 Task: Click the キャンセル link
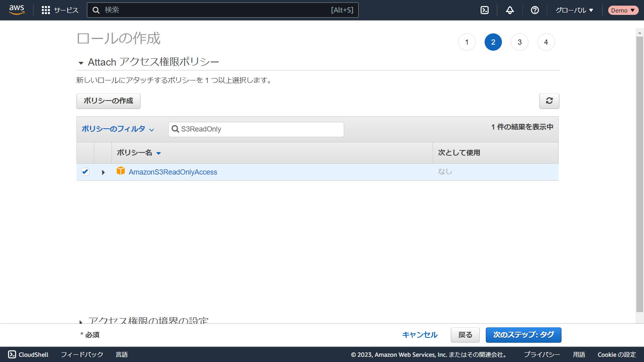click(x=420, y=335)
